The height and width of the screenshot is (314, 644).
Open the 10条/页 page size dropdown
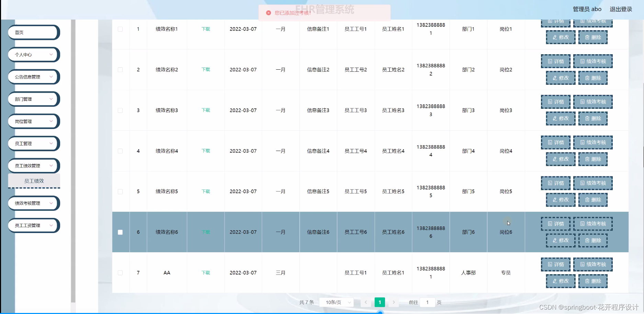336,302
